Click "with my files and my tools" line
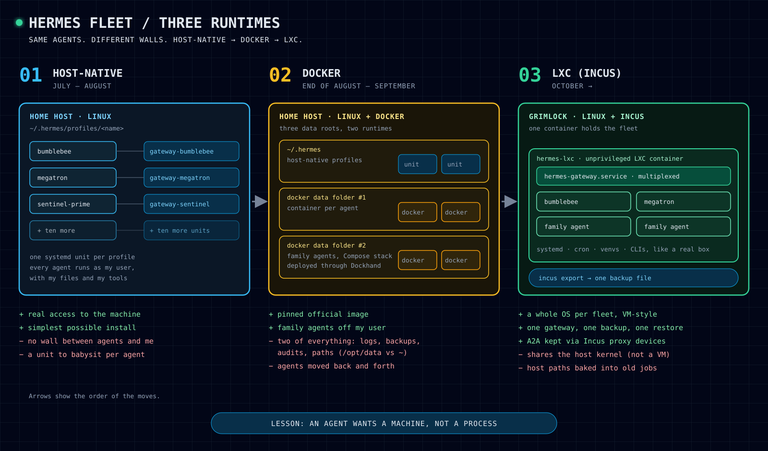 click(x=78, y=278)
